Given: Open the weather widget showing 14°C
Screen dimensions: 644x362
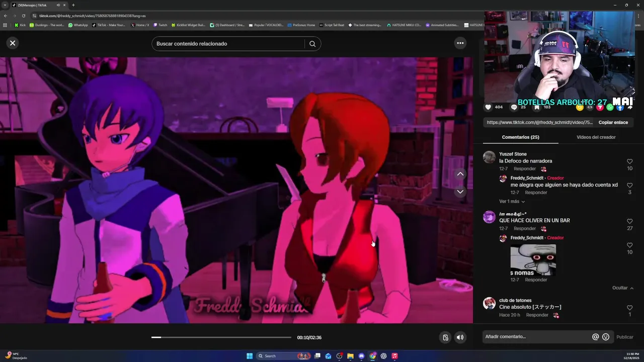Looking at the screenshot, I should [16, 356].
